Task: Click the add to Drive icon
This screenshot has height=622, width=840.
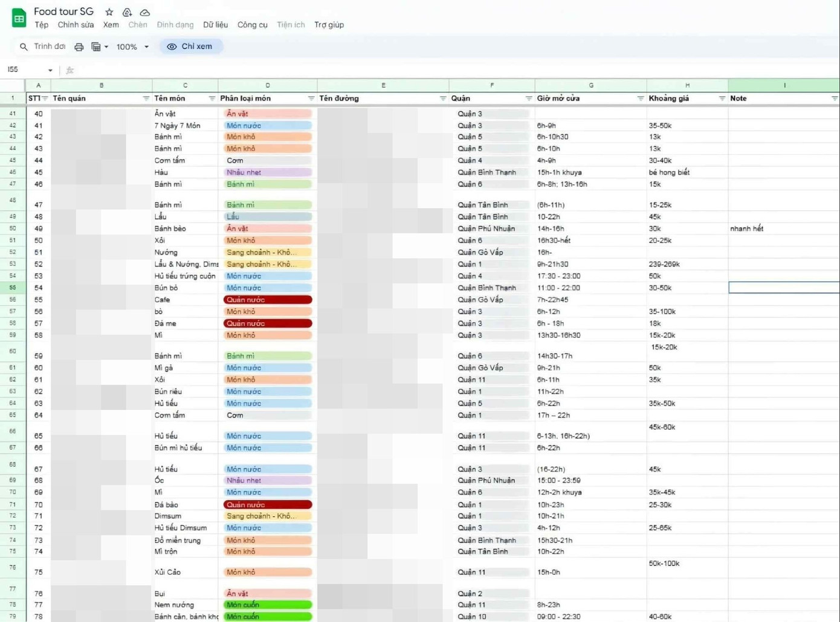Action: click(x=127, y=12)
